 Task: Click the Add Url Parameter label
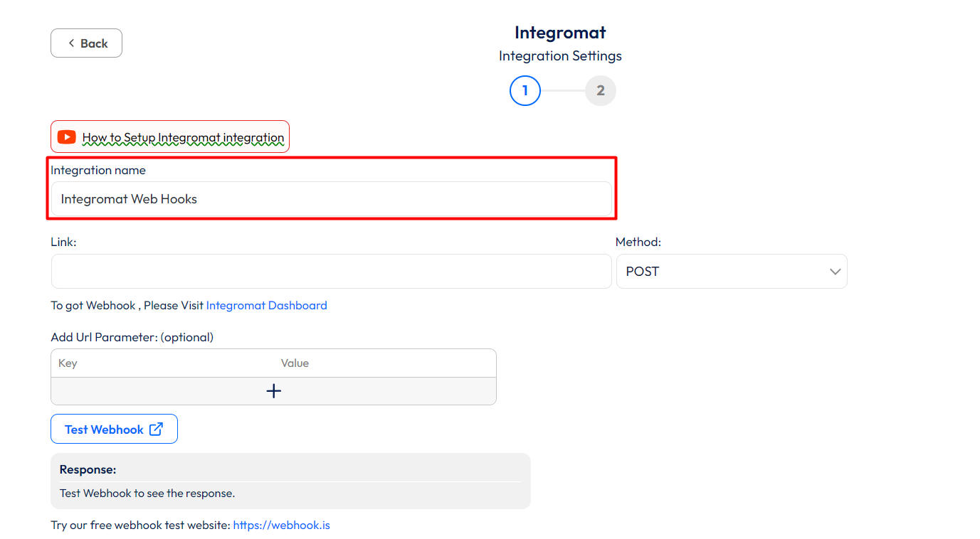pyautogui.click(x=132, y=337)
